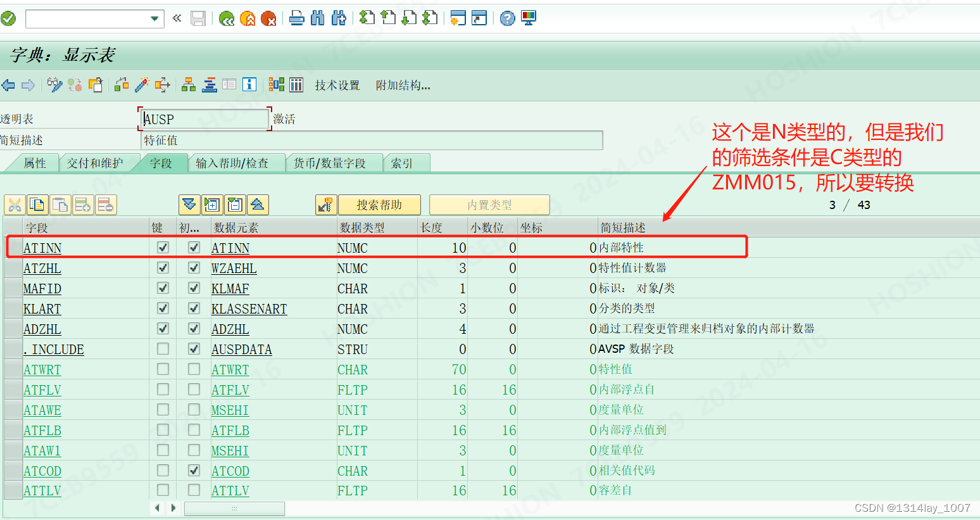
Task: Switch to the 索引 tab
Action: 402,163
